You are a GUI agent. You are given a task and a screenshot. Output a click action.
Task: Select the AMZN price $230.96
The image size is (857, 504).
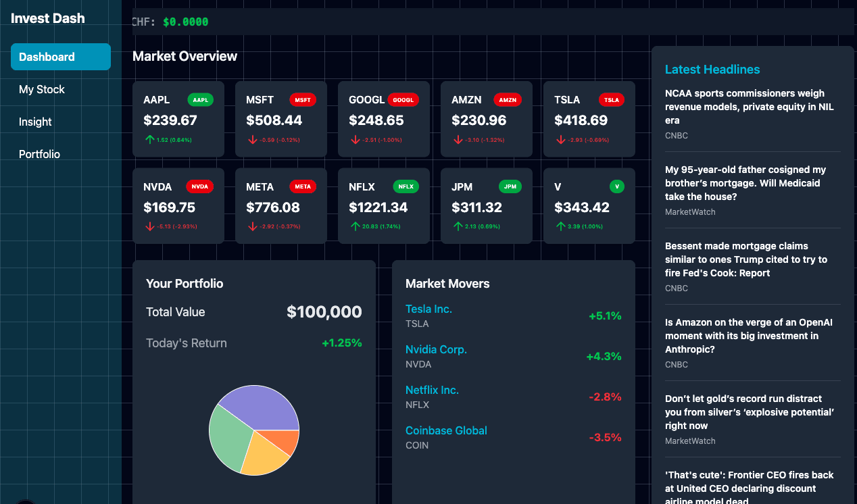click(479, 120)
